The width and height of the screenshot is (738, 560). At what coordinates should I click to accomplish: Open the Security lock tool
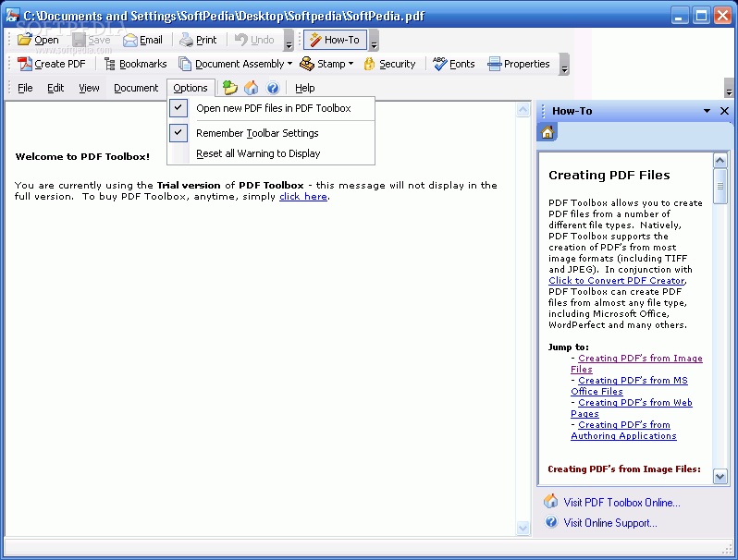coord(389,64)
